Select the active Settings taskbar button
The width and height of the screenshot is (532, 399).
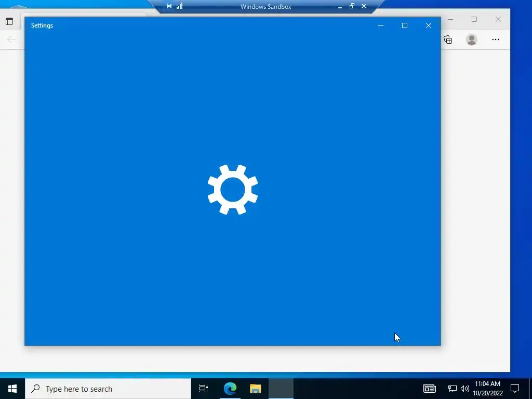click(281, 389)
